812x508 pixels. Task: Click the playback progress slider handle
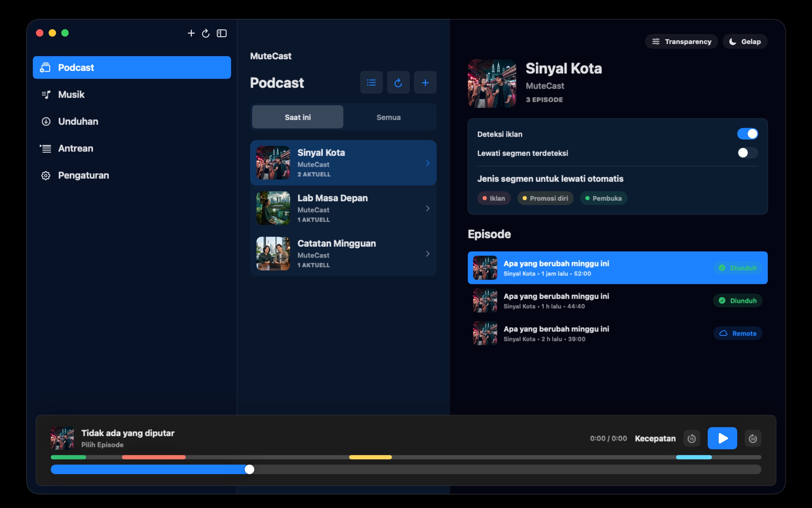pos(249,469)
